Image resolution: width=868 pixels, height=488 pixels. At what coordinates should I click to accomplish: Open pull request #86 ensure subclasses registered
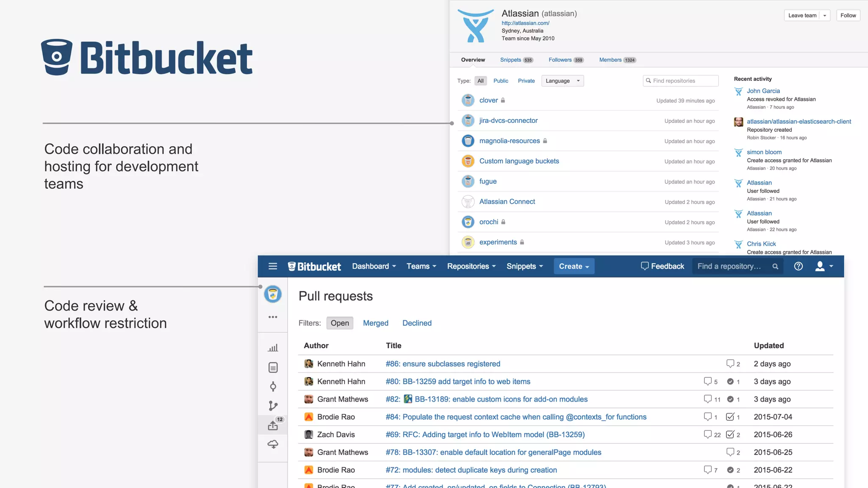[443, 364]
